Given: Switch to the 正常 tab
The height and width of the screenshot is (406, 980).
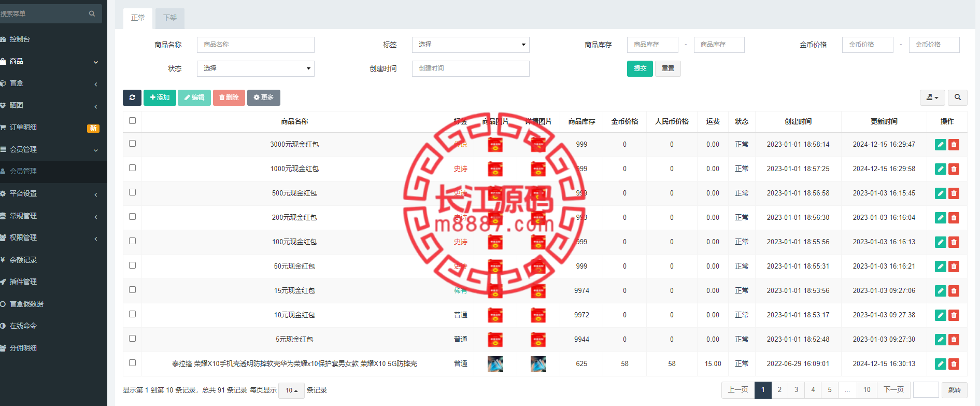Looking at the screenshot, I should point(138,18).
